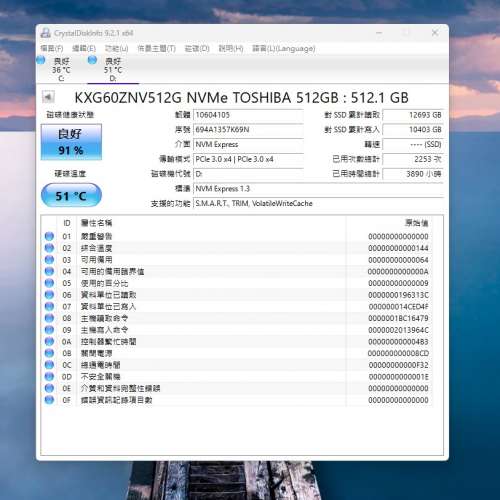Click the serial number field 694A1357K69N

click(x=248, y=130)
